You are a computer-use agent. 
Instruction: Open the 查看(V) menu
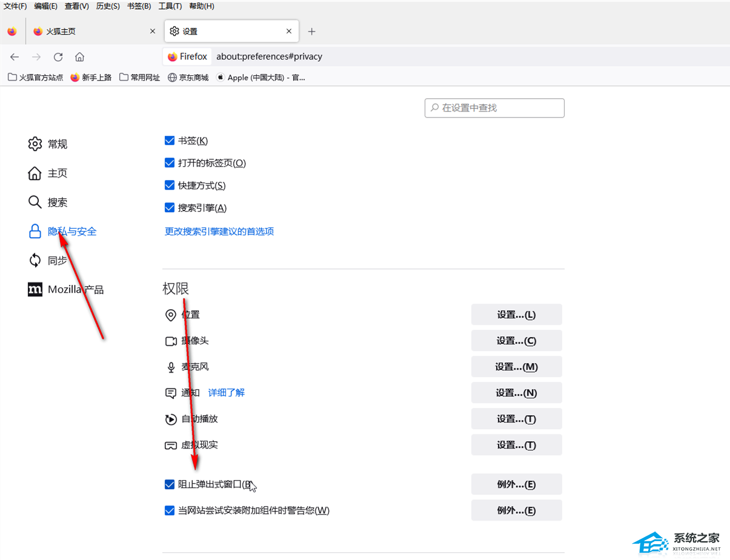point(77,6)
